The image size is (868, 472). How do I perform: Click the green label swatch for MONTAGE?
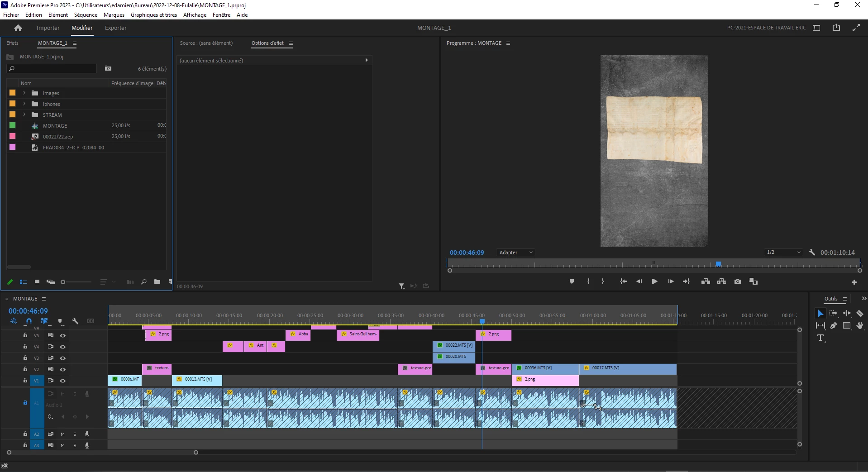coord(13,125)
